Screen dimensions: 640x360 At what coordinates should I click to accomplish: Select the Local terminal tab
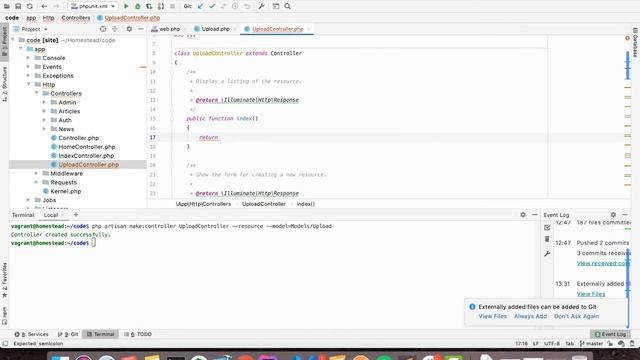[x=51, y=215]
